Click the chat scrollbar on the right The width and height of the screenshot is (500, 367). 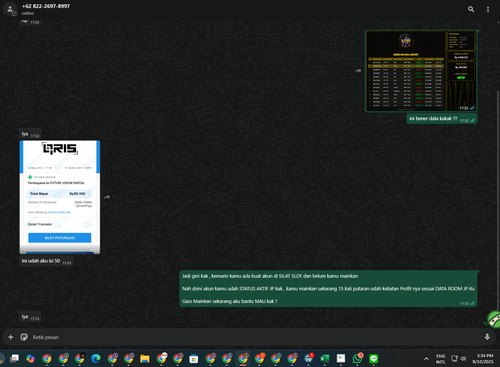pos(498,200)
